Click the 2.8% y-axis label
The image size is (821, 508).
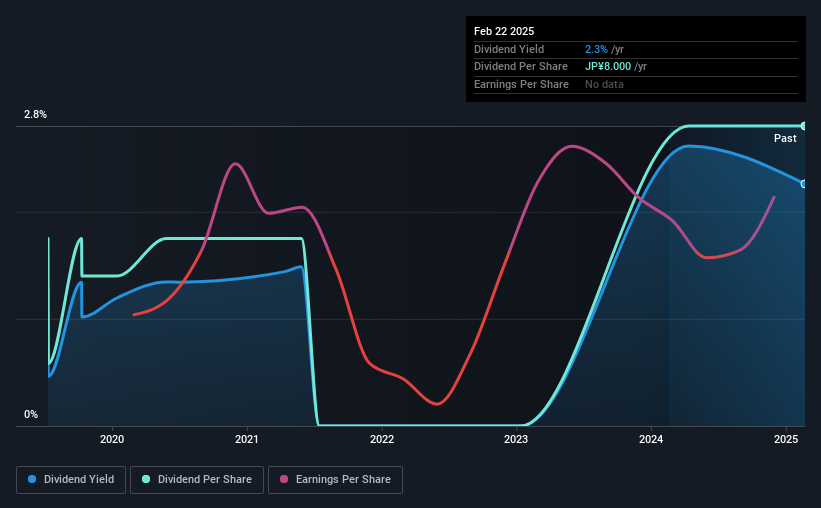click(x=35, y=114)
